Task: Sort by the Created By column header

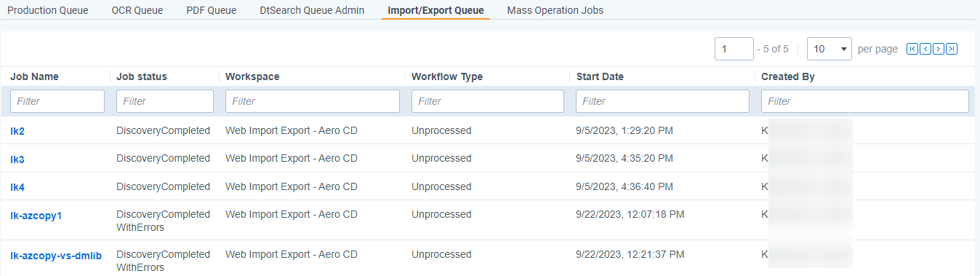Action: tap(788, 76)
